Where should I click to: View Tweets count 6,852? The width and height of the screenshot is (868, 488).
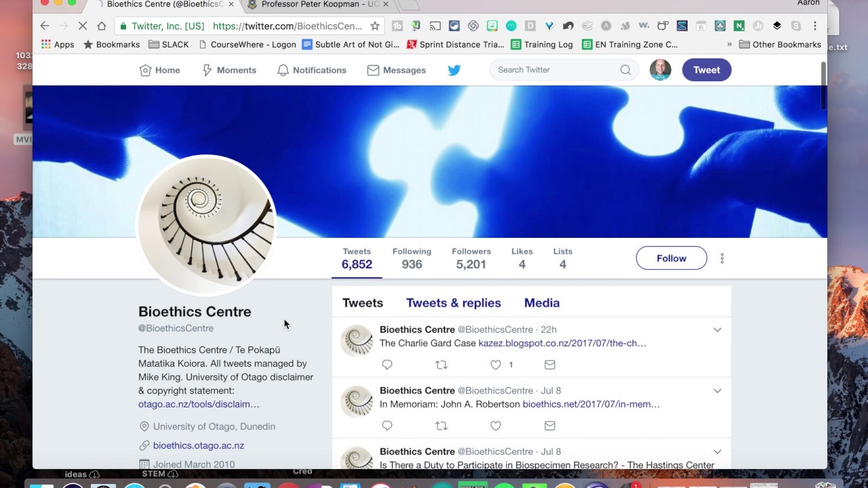(x=357, y=258)
